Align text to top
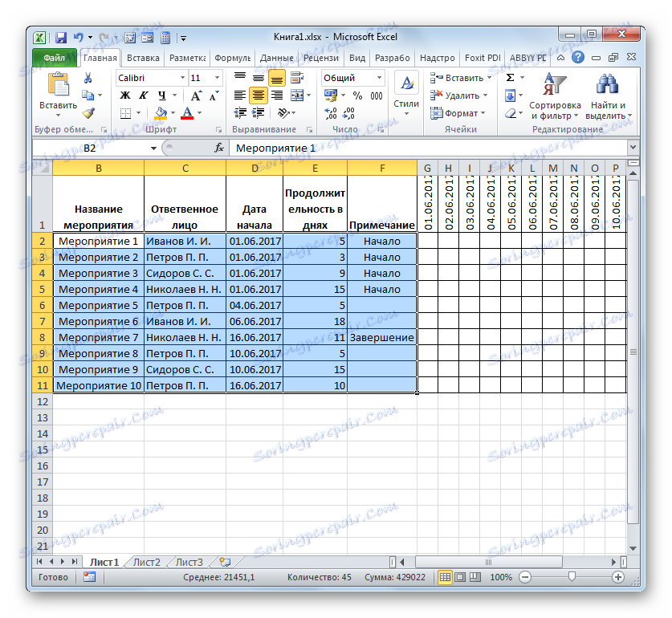The image size is (672, 618). (240, 78)
